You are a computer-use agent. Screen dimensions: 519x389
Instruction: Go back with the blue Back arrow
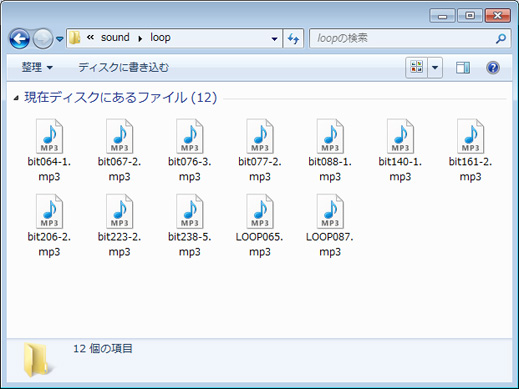tap(19, 39)
